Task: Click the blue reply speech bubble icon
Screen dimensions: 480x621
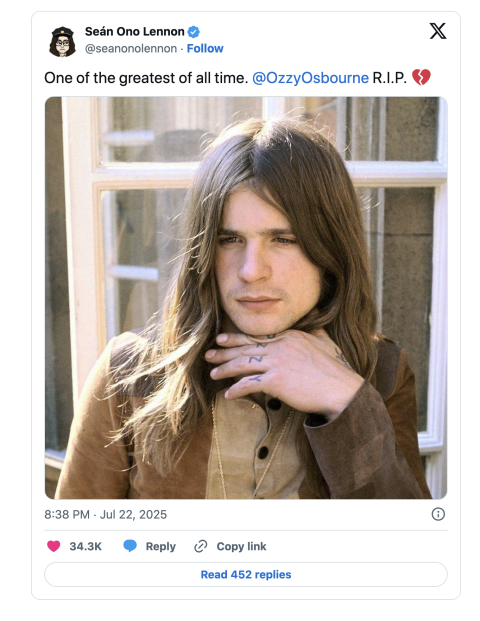Action: (130, 546)
